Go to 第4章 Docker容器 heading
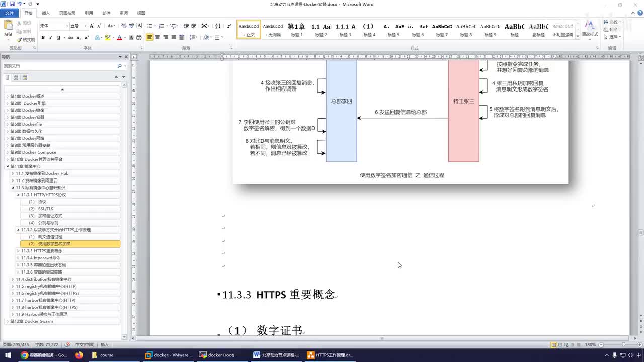Screen dimensions: 644x362 (27, 117)
